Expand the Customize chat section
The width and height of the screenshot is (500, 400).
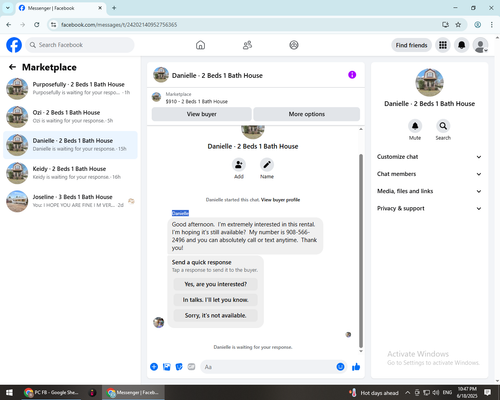429,157
